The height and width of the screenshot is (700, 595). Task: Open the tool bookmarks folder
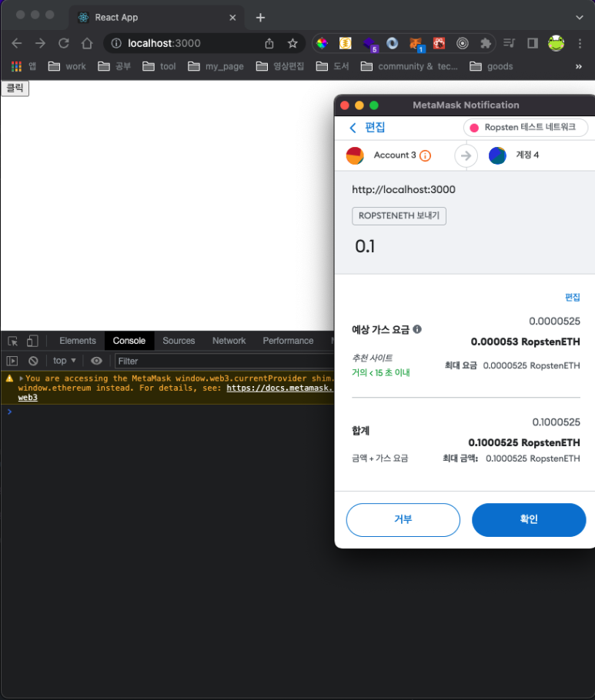click(159, 66)
